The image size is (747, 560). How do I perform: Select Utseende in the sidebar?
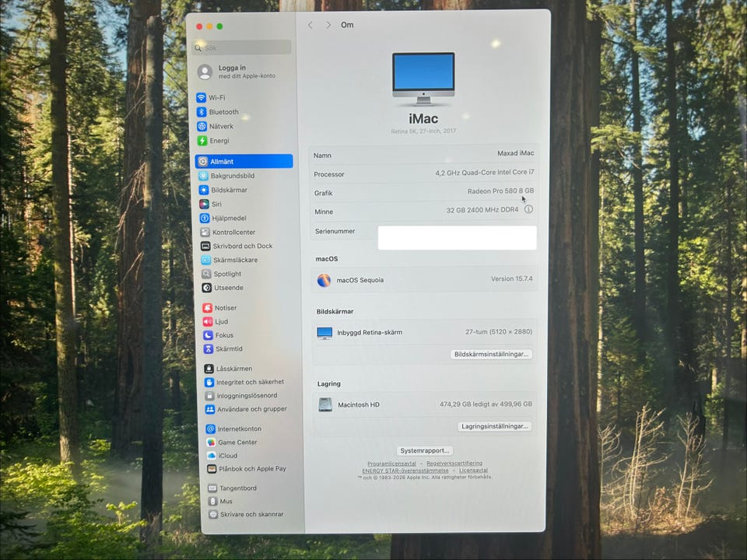tap(223, 288)
